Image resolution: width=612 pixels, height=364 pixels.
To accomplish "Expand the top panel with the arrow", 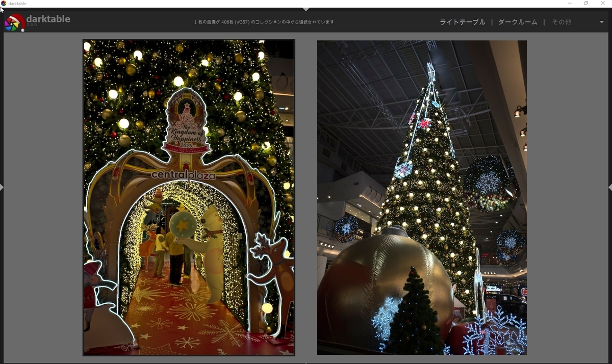I will point(306,9).
